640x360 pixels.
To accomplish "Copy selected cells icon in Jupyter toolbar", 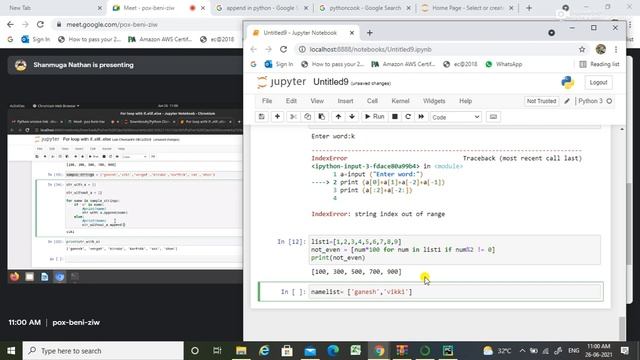I will [x=307, y=117].
